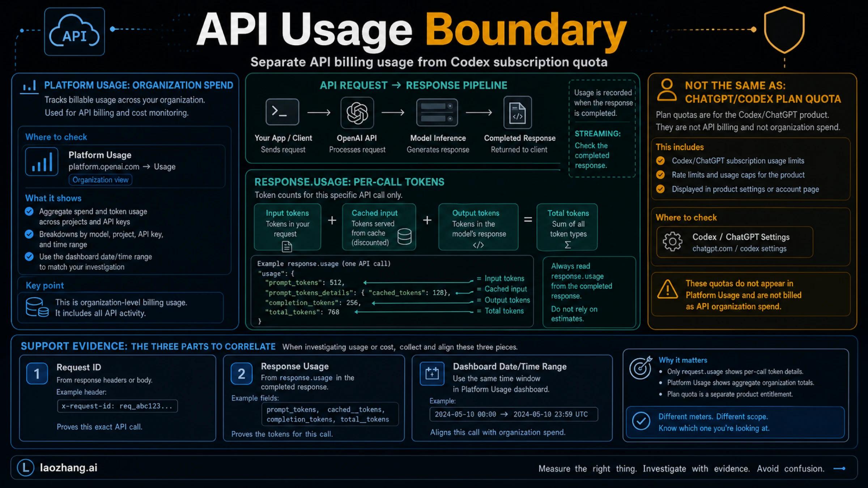The image size is (868, 488).
Task: Click the database icon under Key point
Action: 37,307
